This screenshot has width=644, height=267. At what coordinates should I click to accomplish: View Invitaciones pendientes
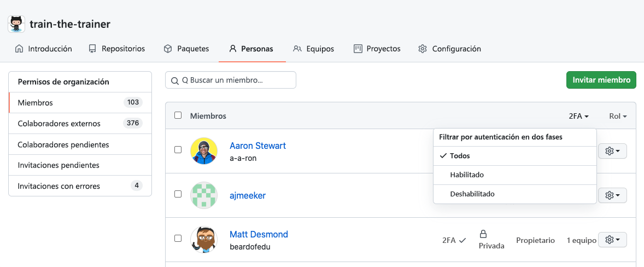(x=80, y=165)
